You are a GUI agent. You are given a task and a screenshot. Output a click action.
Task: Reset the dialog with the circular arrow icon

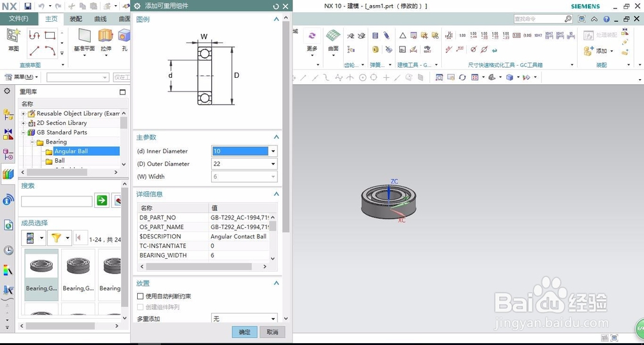276,6
